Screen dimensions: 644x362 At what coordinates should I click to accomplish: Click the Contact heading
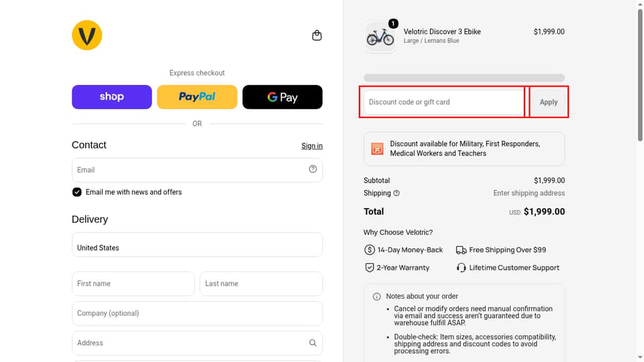pos(89,145)
